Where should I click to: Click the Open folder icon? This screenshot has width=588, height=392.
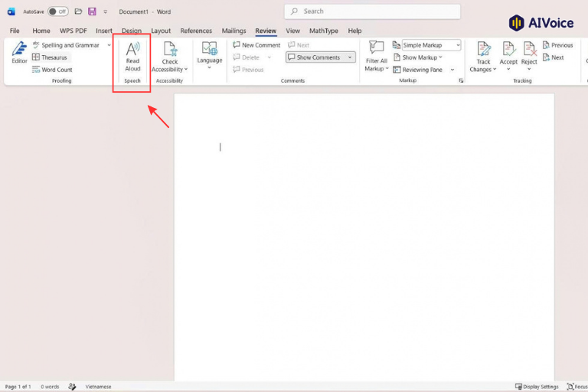coord(78,11)
